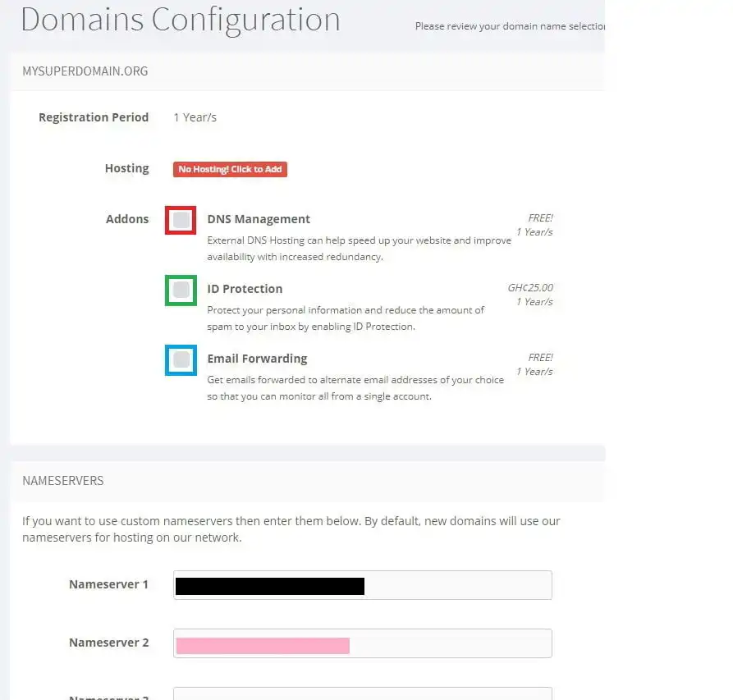The image size is (733, 700).
Task: Click the Nameserver 3 input field
Action: point(361,693)
